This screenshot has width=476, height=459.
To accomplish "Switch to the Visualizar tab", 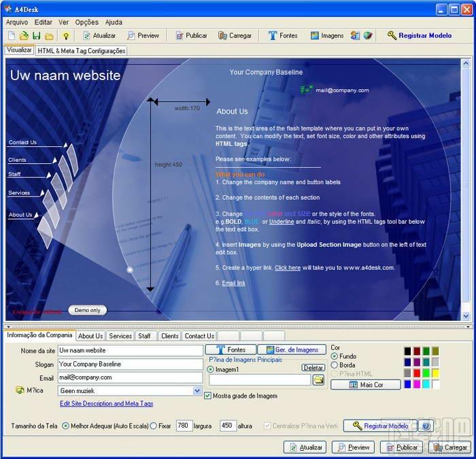I will click(x=20, y=50).
